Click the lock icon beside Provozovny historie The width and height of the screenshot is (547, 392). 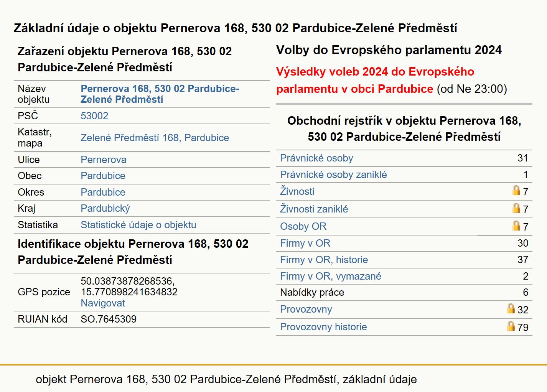[511, 326]
